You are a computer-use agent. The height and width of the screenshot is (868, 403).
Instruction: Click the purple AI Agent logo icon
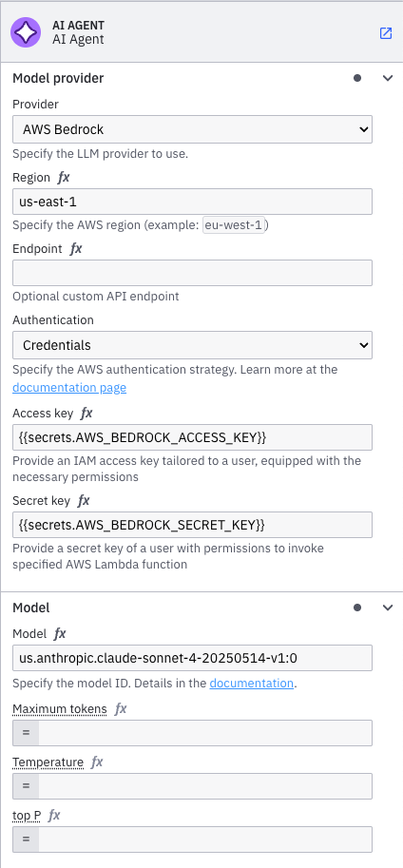pos(26,32)
